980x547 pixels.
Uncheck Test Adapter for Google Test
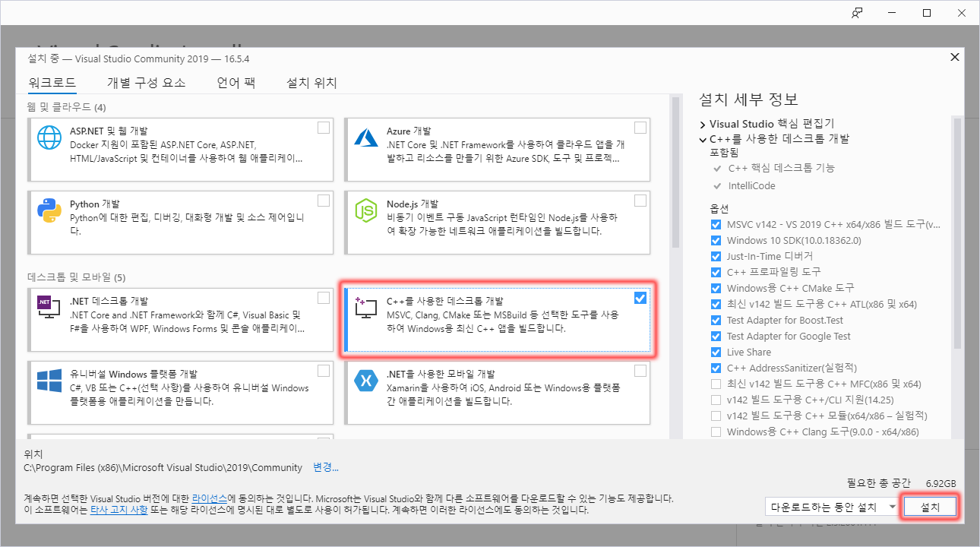716,336
